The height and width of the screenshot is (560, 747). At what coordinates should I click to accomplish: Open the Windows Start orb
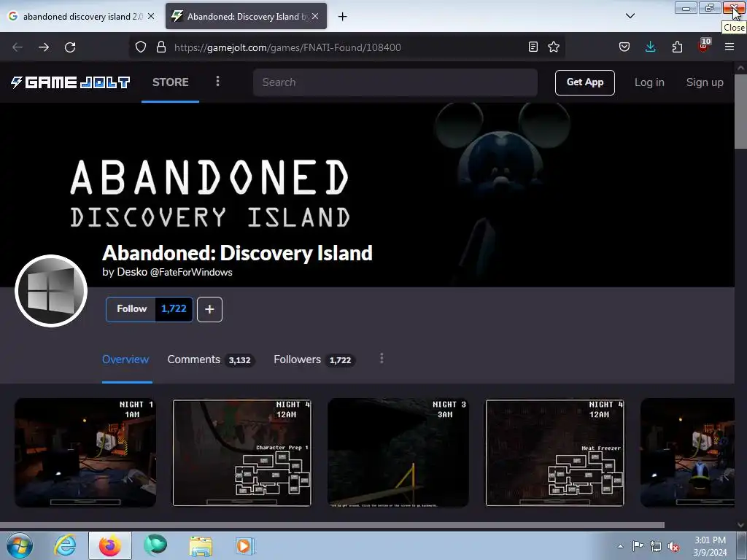coord(20,545)
